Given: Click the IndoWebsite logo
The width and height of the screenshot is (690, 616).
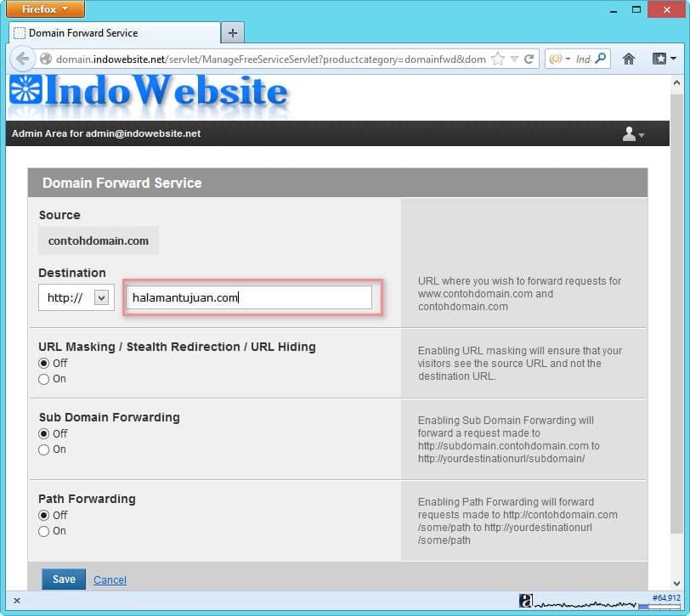Looking at the screenshot, I should coord(150,95).
